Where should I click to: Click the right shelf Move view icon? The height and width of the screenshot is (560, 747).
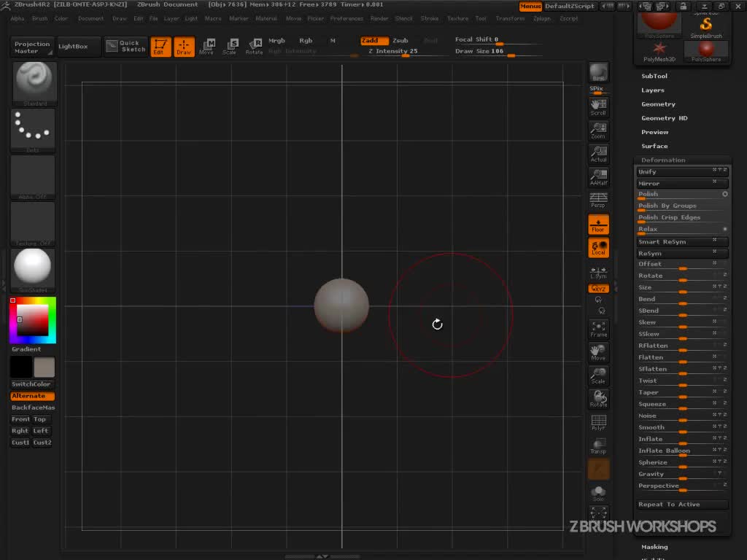(598, 352)
